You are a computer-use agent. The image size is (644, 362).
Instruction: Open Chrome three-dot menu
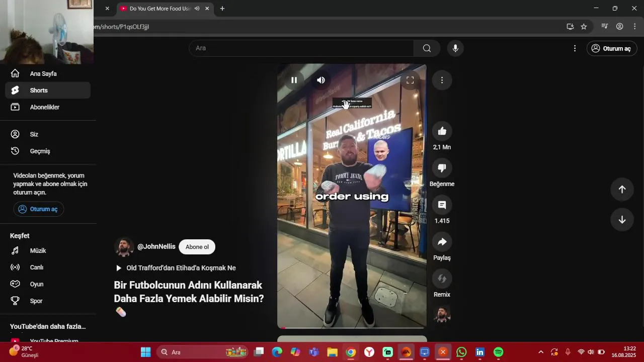point(635,27)
